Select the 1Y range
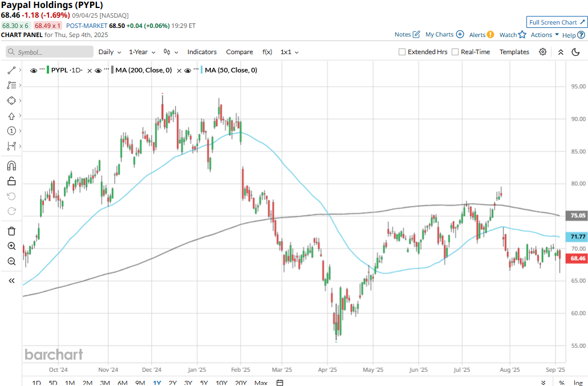This screenshot has width=588, height=386. (x=157, y=383)
